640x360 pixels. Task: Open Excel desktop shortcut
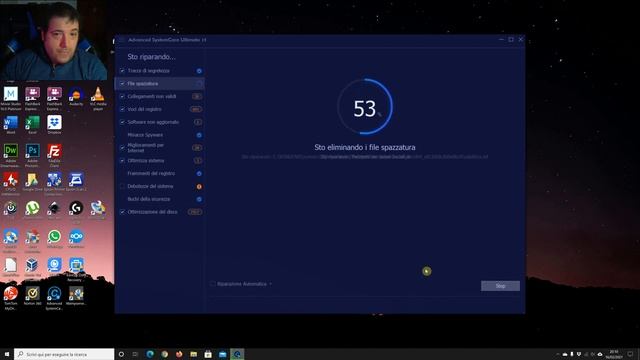point(32,125)
